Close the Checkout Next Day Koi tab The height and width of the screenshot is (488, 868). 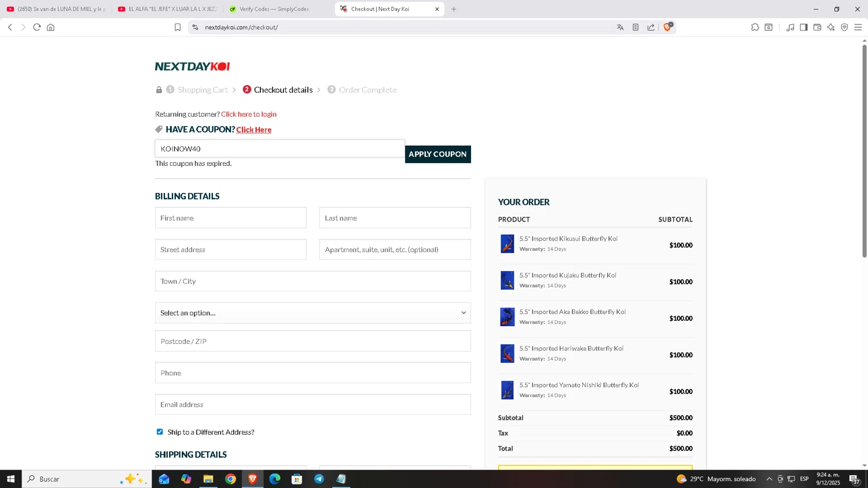[437, 9]
